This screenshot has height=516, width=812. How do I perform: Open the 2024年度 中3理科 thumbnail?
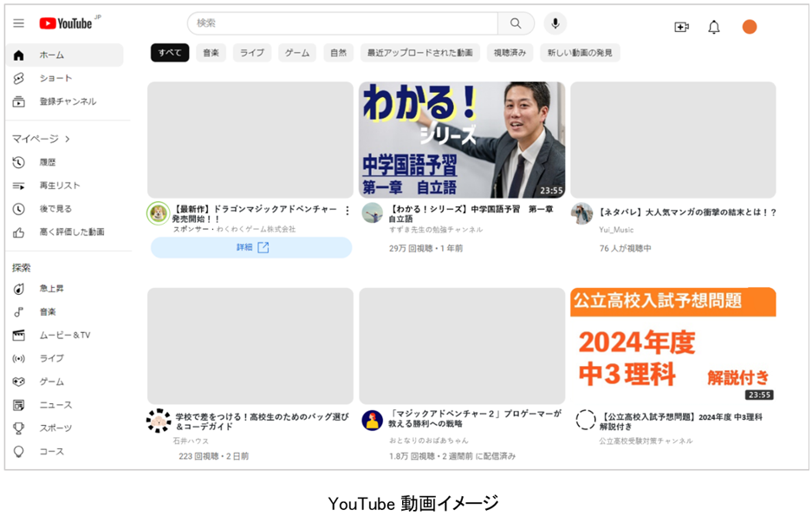point(673,346)
